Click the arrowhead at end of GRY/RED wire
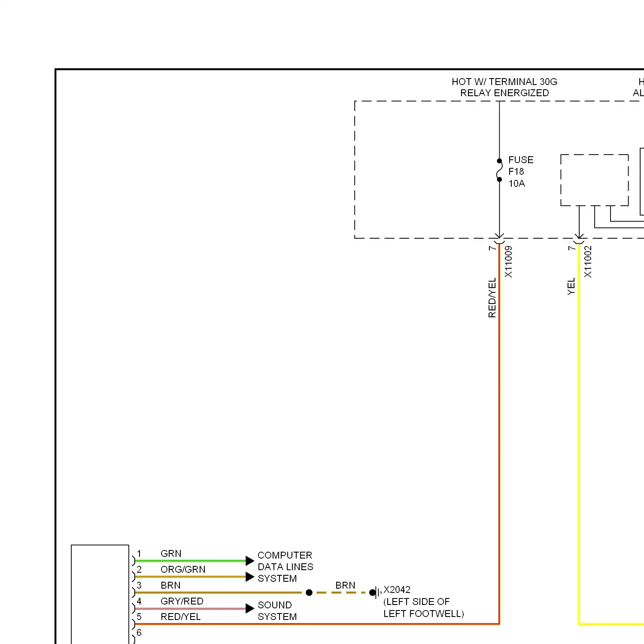Screen dimensions: 644x644 pyautogui.click(x=250, y=608)
